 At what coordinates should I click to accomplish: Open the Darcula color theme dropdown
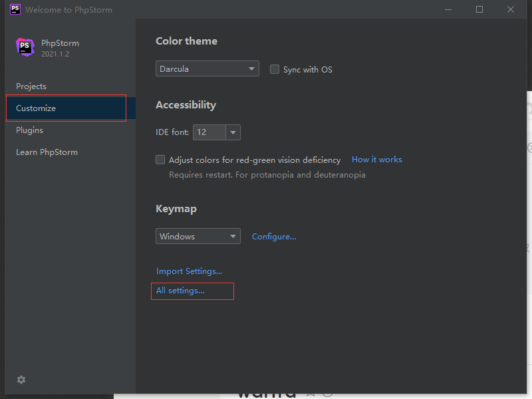(207, 68)
